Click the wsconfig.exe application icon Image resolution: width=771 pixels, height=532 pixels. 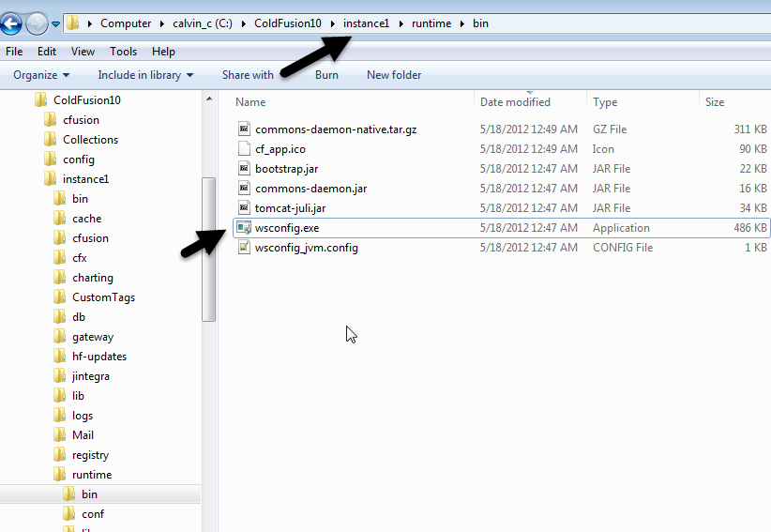click(244, 228)
